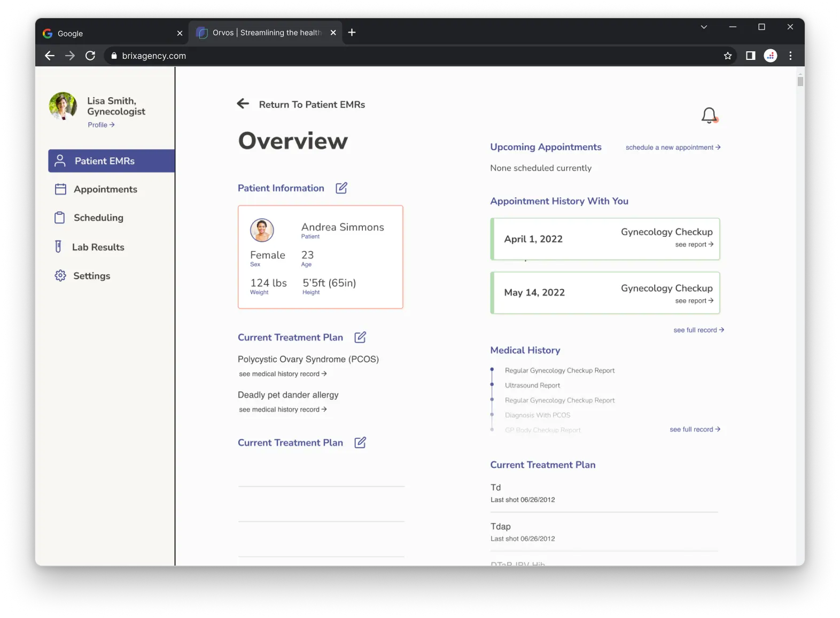Viewport: 840px width, 618px height.
Task: Open the Appointments sidebar section
Action: tap(105, 189)
